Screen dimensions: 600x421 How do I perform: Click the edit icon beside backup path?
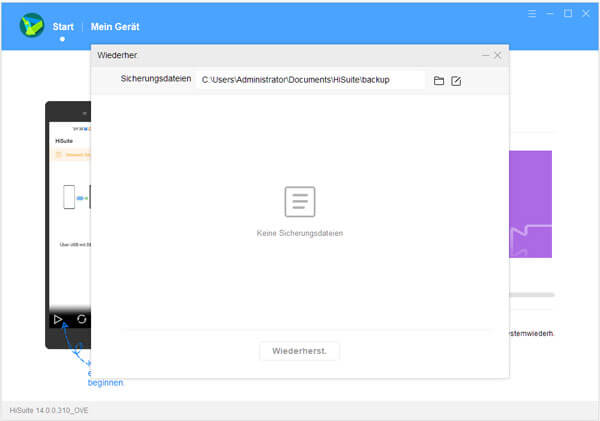pyautogui.click(x=456, y=80)
